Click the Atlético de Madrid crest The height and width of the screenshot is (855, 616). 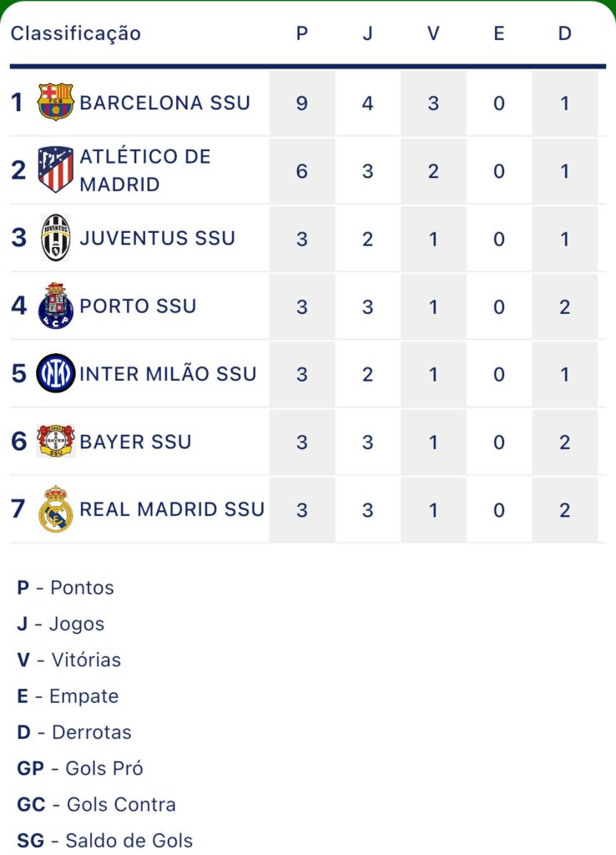[56, 169]
